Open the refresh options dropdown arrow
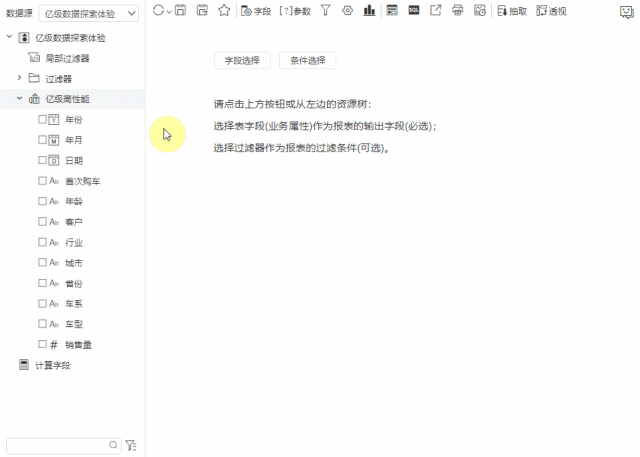 [x=169, y=12]
